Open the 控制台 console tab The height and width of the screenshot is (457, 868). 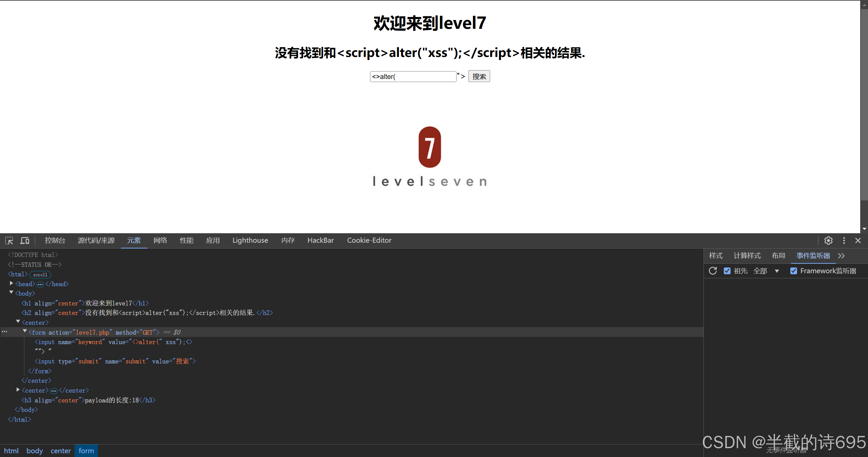pyautogui.click(x=55, y=240)
